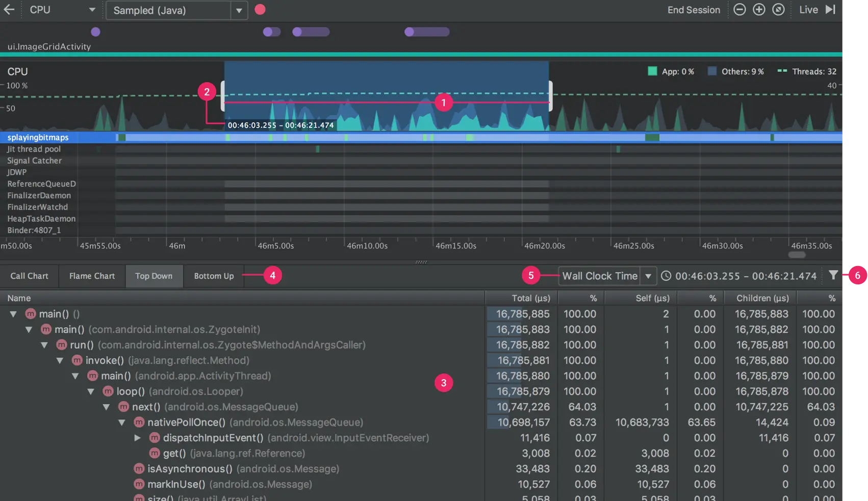
Task: Collapse the next() MessageQueue node
Action: [107, 407]
